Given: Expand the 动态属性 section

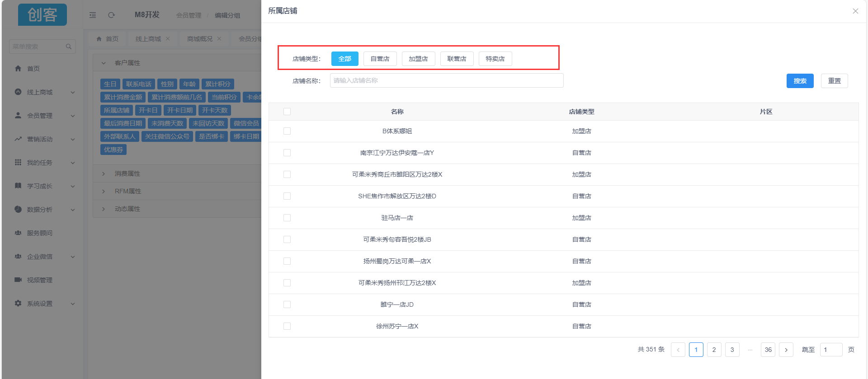Looking at the screenshot, I should (104, 209).
